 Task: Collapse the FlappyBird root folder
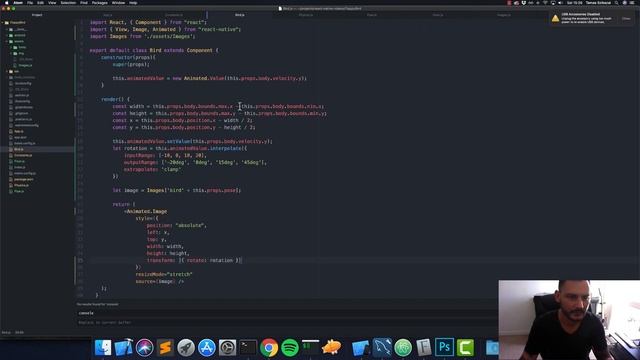point(3,23)
